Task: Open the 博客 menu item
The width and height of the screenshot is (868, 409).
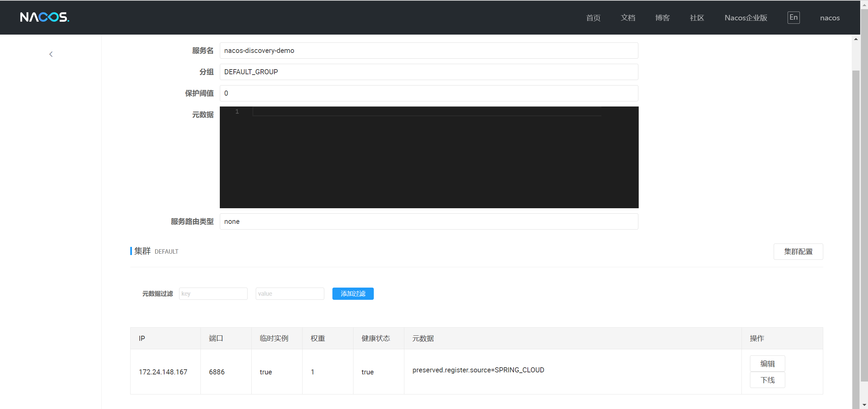Action: click(x=662, y=18)
